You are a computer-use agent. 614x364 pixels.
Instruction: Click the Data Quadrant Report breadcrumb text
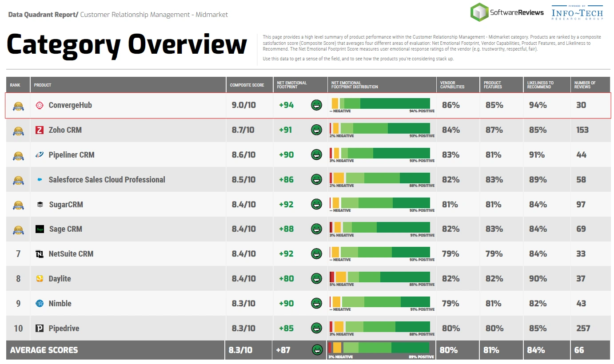pos(43,15)
